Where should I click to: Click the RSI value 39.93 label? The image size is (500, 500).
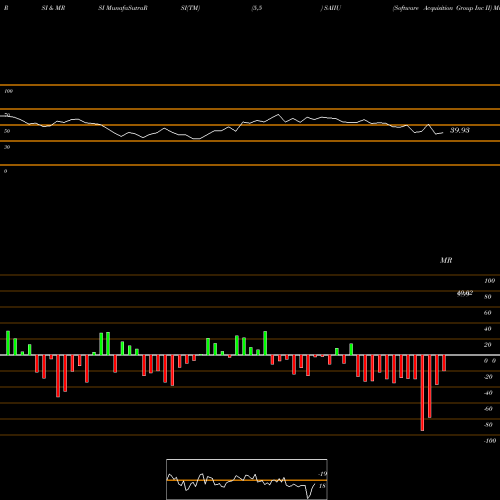[460, 130]
